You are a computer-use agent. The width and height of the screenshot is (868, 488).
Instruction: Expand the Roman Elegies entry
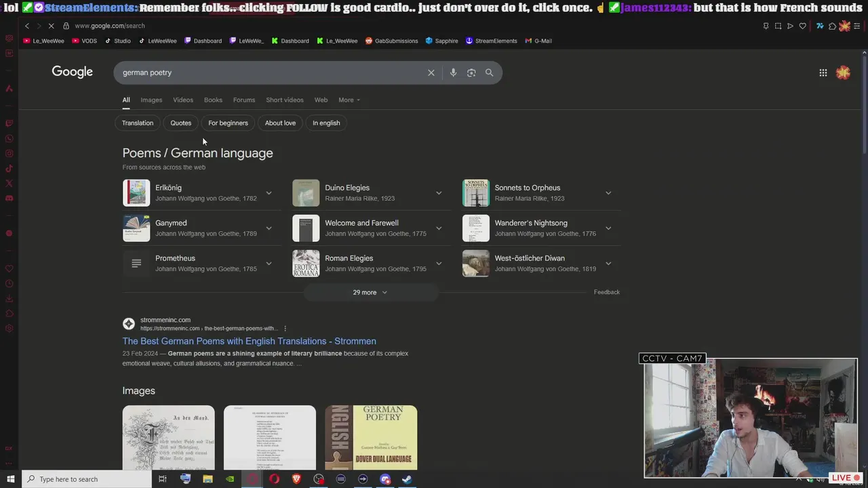click(x=439, y=264)
